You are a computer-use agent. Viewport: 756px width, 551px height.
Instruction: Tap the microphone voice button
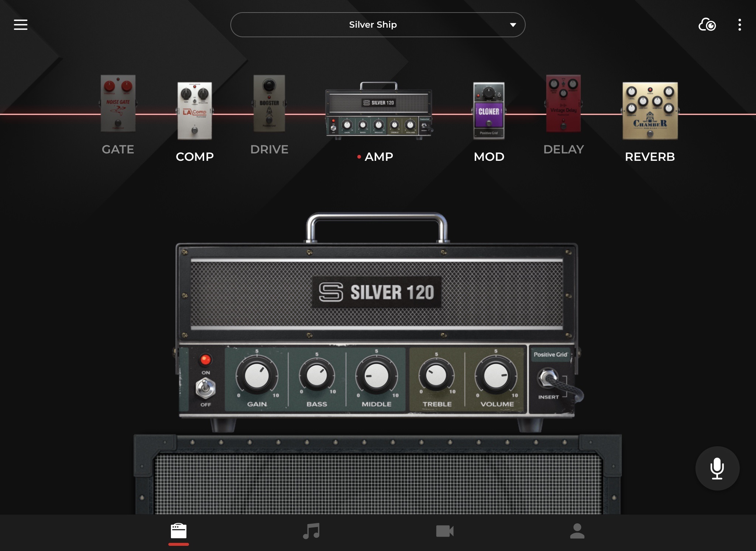coord(717,468)
